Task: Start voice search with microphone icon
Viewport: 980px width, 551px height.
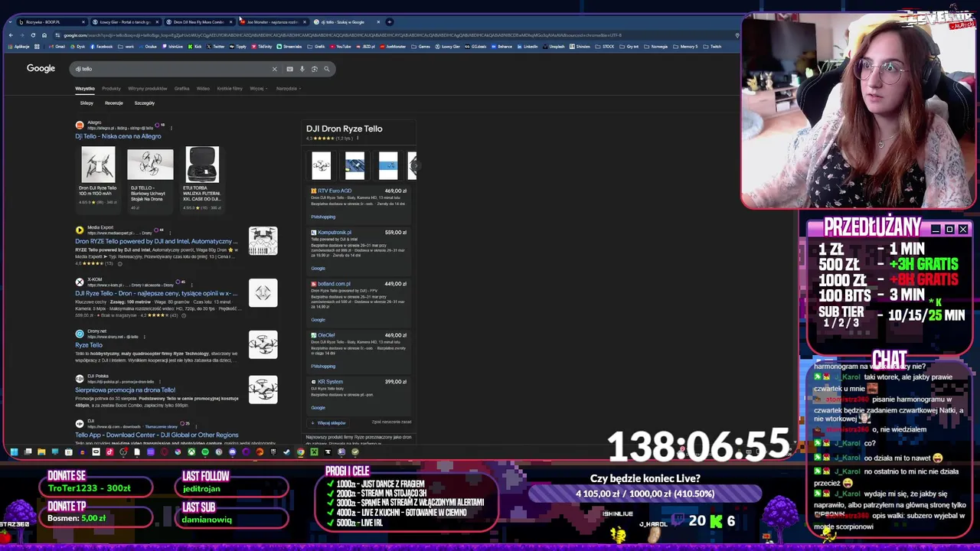Action: pos(302,69)
